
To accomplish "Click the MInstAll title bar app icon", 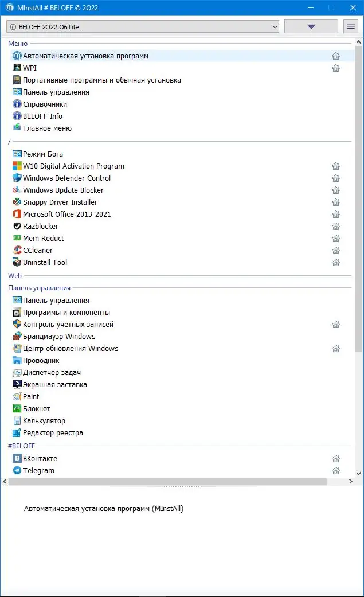I will point(10,7).
